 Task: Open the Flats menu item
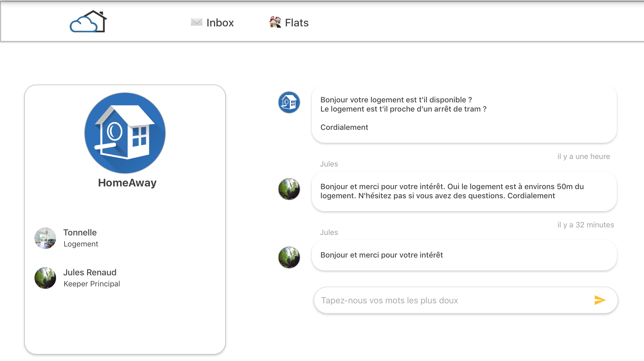296,23
